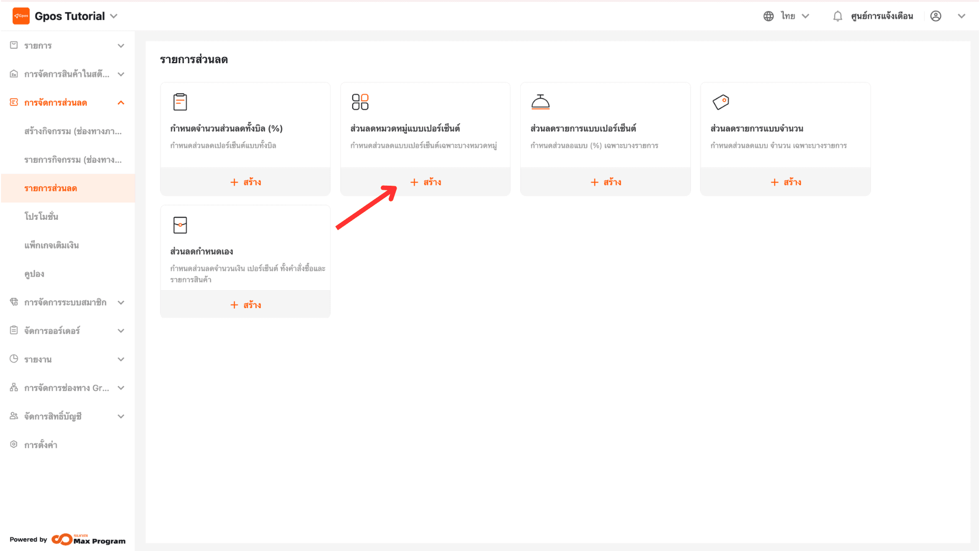Click the Gpos orange logo
The width and height of the screenshot is (980, 551).
tap(21, 16)
